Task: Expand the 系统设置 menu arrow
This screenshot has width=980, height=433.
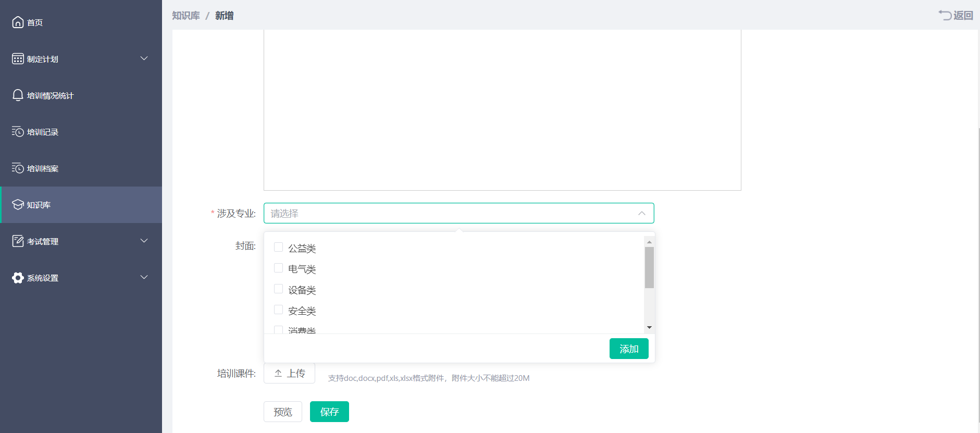Action: pyautogui.click(x=144, y=277)
